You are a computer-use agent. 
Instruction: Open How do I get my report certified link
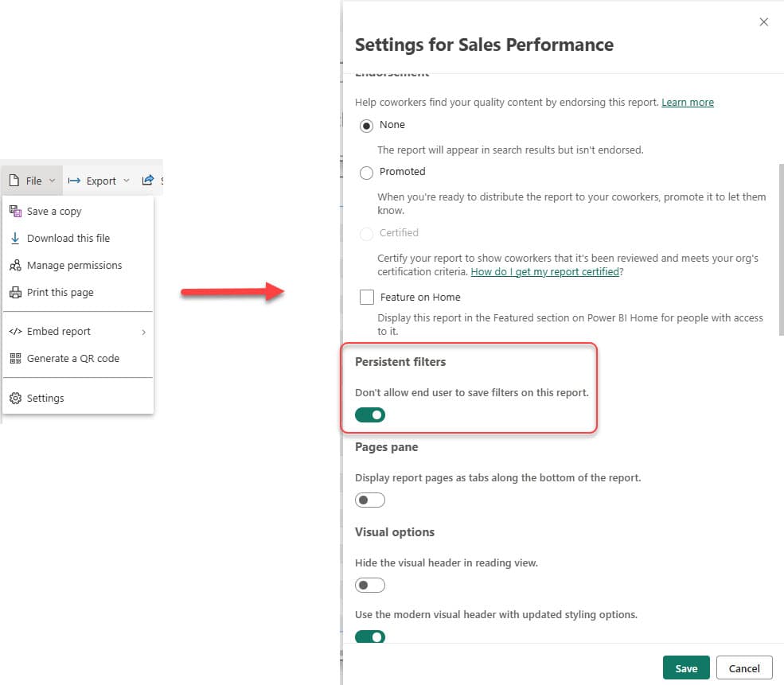[x=545, y=271]
